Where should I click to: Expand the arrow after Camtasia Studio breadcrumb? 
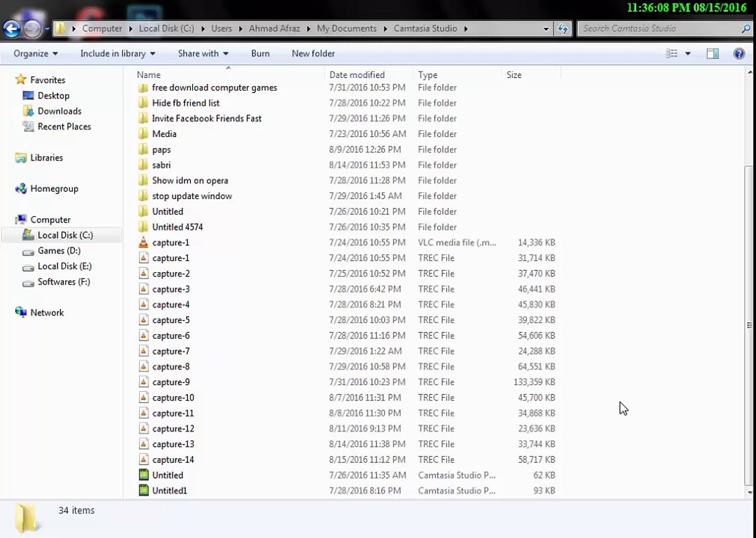pyautogui.click(x=466, y=29)
